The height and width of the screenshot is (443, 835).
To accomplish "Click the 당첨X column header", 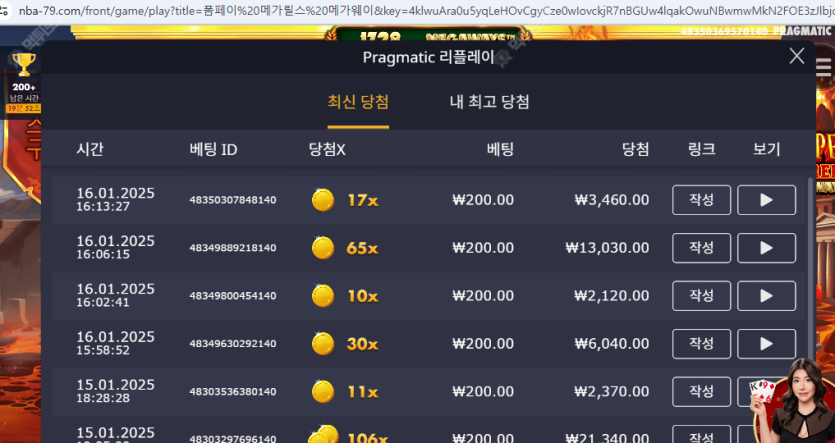I will (x=327, y=150).
